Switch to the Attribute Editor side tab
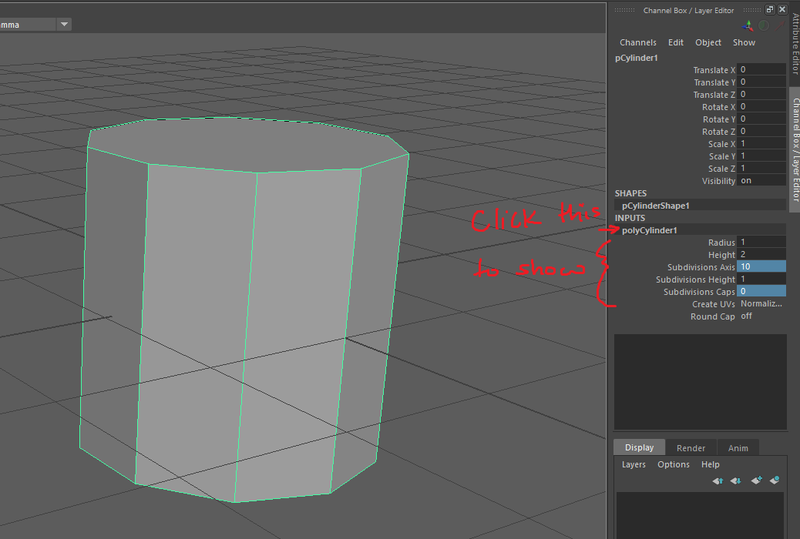800x539 pixels. (795, 42)
